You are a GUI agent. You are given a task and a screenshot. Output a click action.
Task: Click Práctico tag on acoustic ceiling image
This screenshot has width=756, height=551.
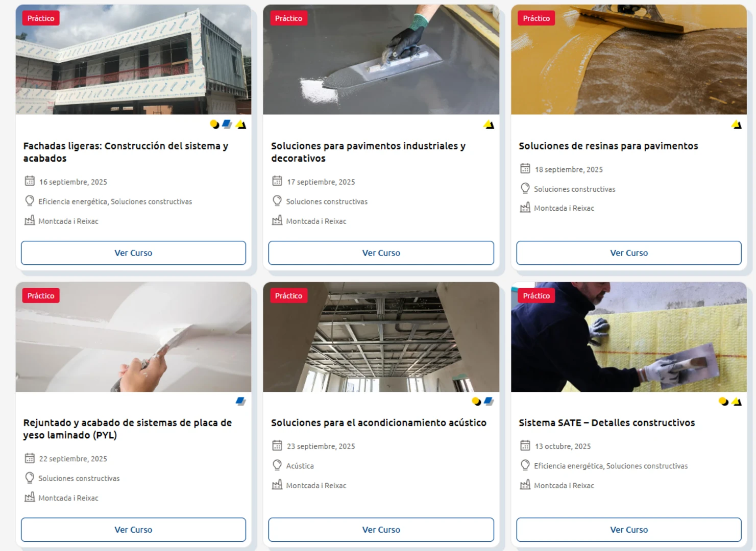click(x=288, y=296)
